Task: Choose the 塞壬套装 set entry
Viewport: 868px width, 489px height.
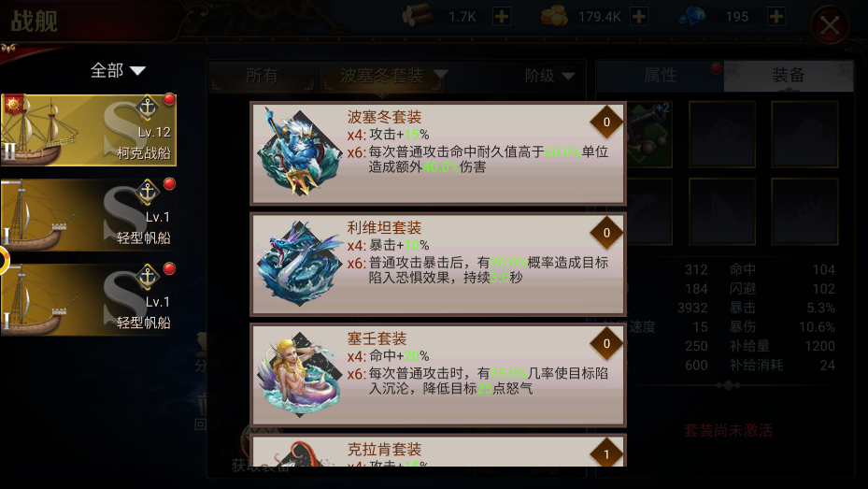Action: 438,374
